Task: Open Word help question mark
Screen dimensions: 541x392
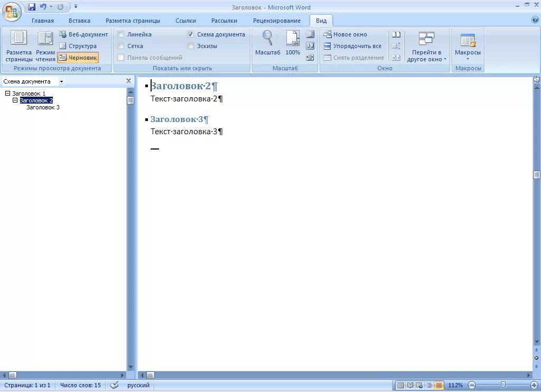Action: (535, 20)
